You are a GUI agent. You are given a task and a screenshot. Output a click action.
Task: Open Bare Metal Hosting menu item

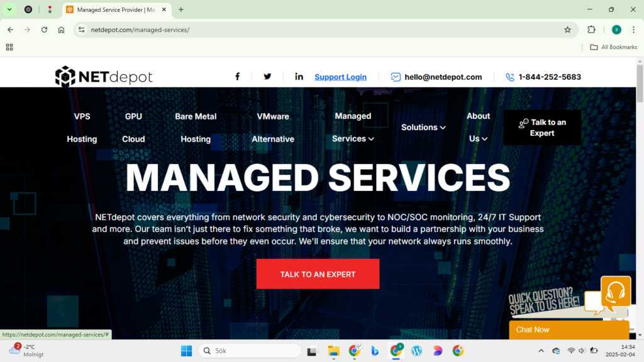point(196,128)
